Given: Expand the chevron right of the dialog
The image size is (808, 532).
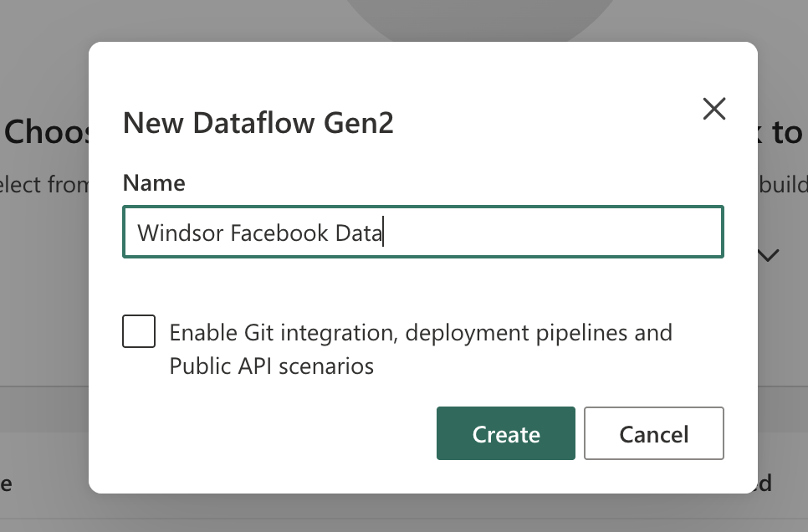Looking at the screenshot, I should click(768, 255).
